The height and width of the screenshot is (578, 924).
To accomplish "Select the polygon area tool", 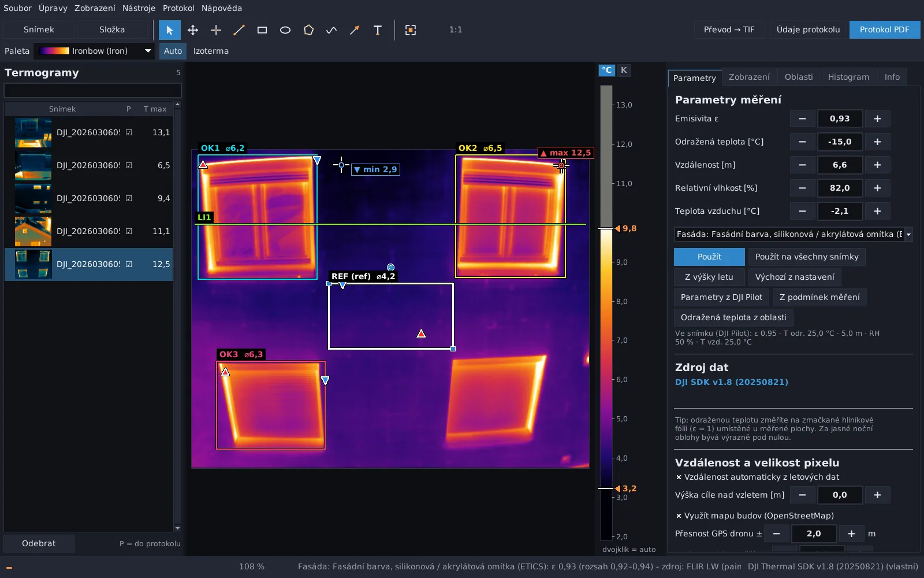I will tap(308, 30).
